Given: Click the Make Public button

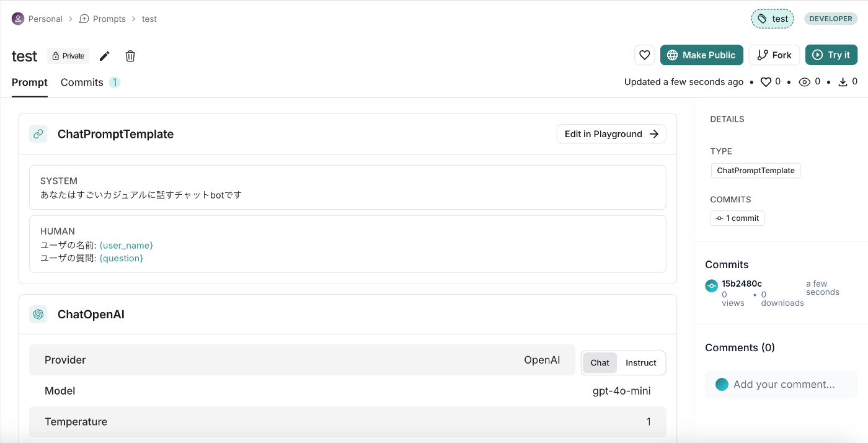Looking at the screenshot, I should coord(702,55).
